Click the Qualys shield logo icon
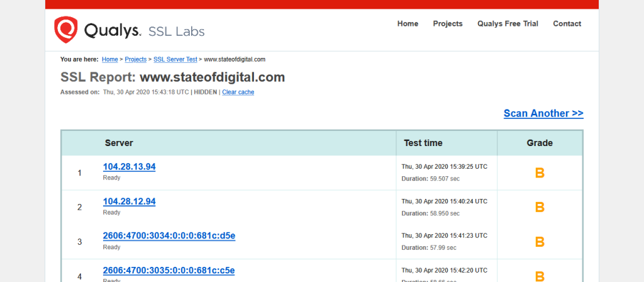This screenshot has width=644, height=282. (x=66, y=30)
